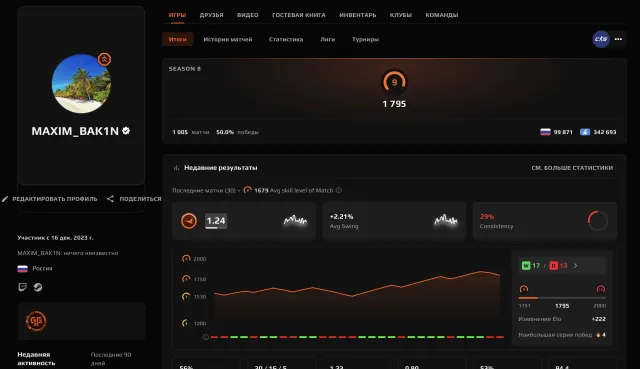Click the 2000 Elo axis level icon
640x369 pixels.
pos(186,258)
